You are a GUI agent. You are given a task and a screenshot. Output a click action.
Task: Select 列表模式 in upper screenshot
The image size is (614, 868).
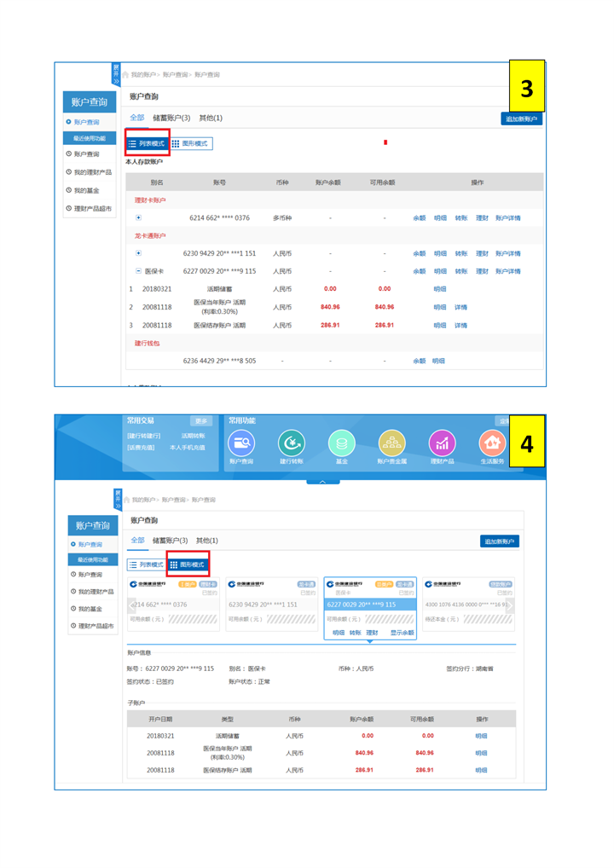click(x=147, y=143)
